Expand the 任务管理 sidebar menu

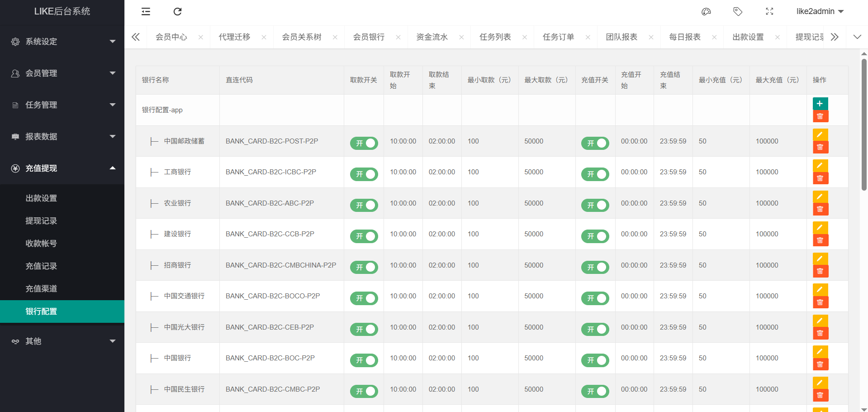pyautogui.click(x=62, y=105)
